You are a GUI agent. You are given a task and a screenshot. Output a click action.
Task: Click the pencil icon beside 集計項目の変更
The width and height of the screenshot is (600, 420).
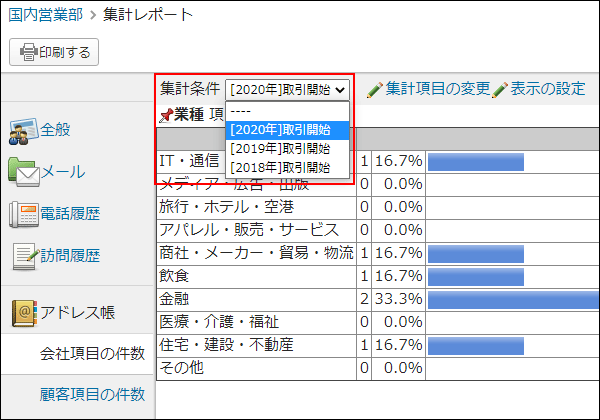tap(375, 89)
